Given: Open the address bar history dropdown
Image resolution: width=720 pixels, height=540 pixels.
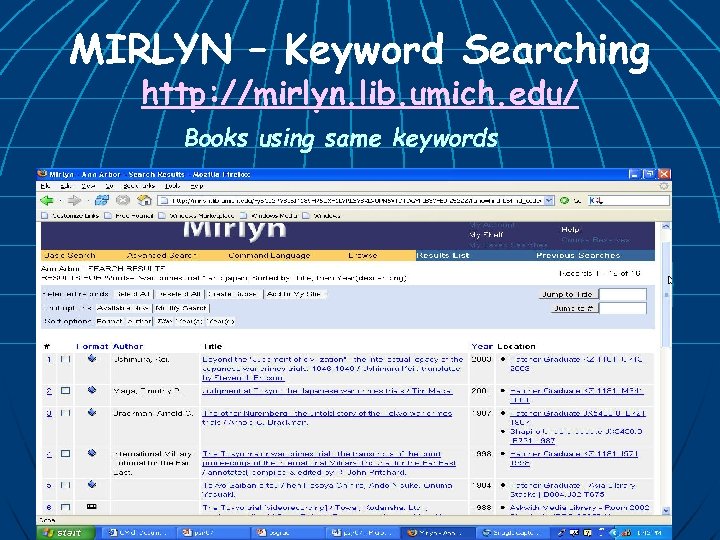Looking at the screenshot, I should (549, 201).
